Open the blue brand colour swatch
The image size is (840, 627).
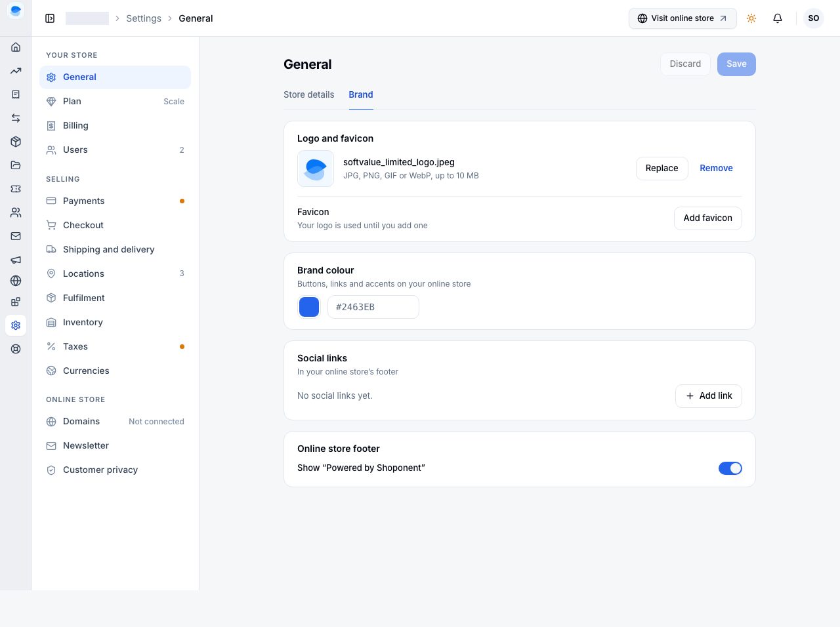tap(309, 307)
